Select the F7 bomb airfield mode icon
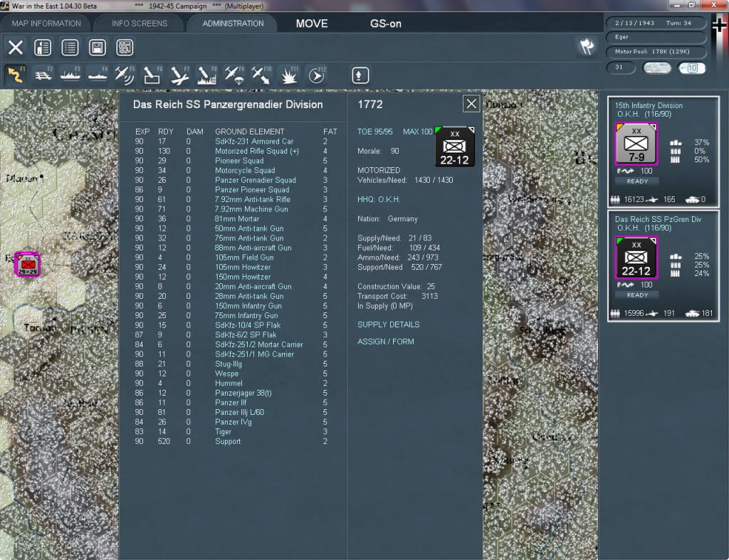This screenshot has height=560, width=729. tap(179, 75)
